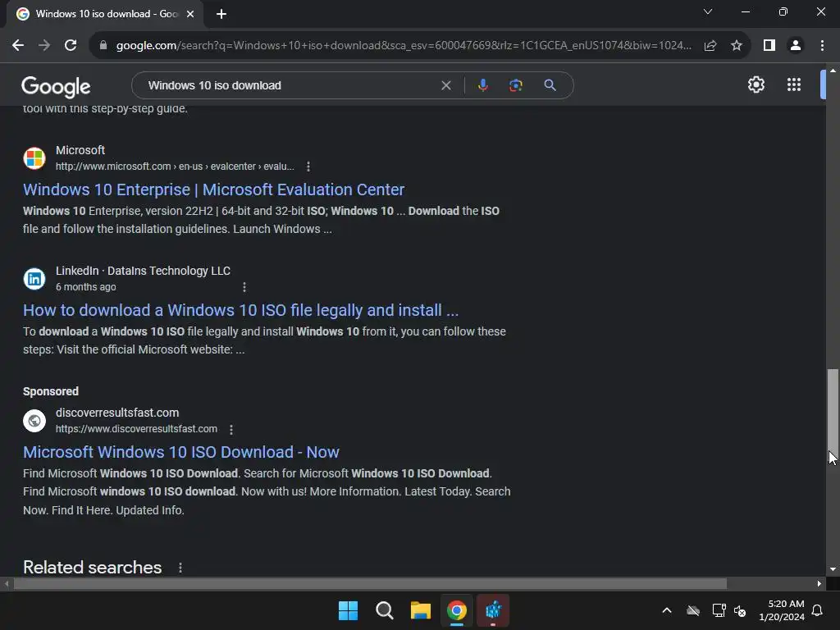The image size is (840, 630).
Task: Open the tab search dropdown arrow
Action: point(708,11)
